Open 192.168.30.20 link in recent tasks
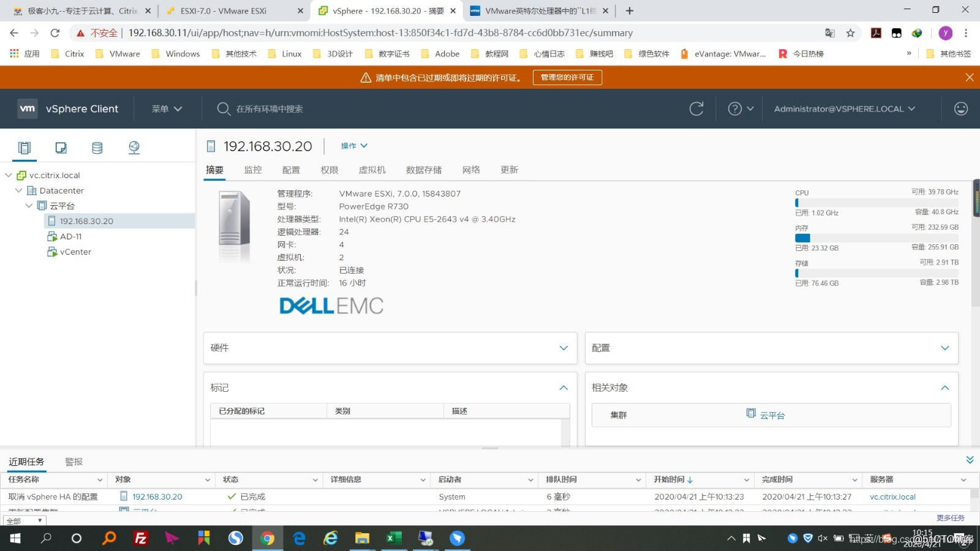Image resolution: width=980 pixels, height=551 pixels. click(157, 497)
